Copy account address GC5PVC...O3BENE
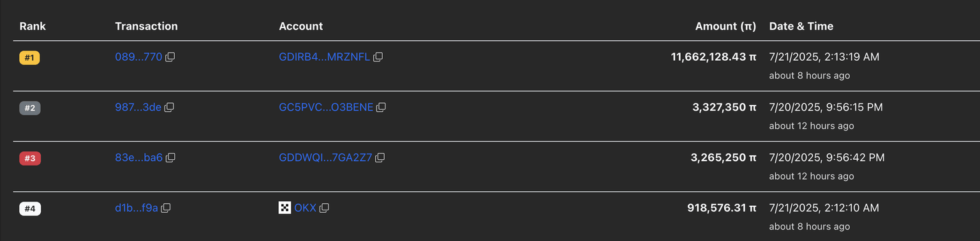The image size is (980, 241). [x=381, y=107]
